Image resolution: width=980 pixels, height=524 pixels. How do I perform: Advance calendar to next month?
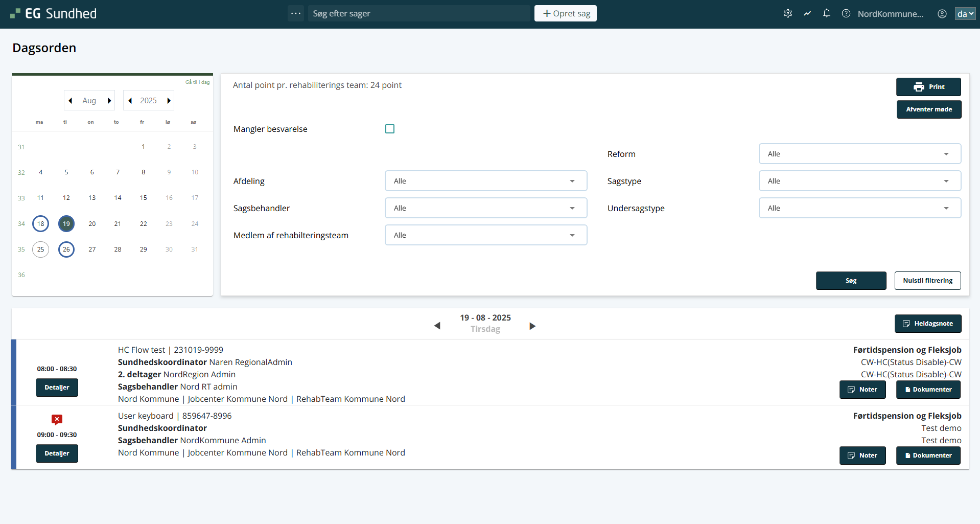point(109,101)
